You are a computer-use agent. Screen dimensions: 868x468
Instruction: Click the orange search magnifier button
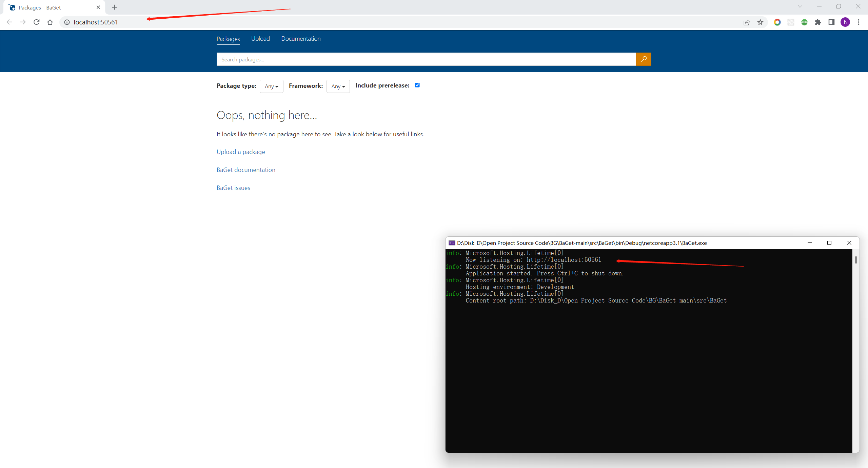point(643,59)
